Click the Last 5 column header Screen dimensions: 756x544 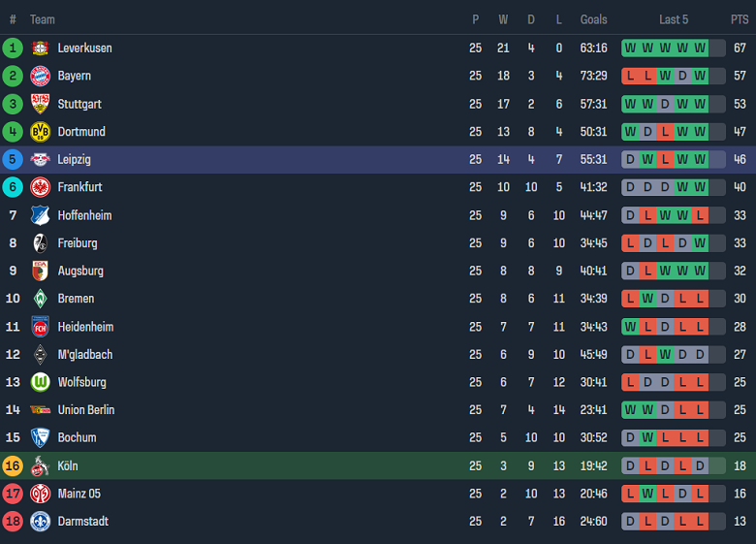pos(674,19)
